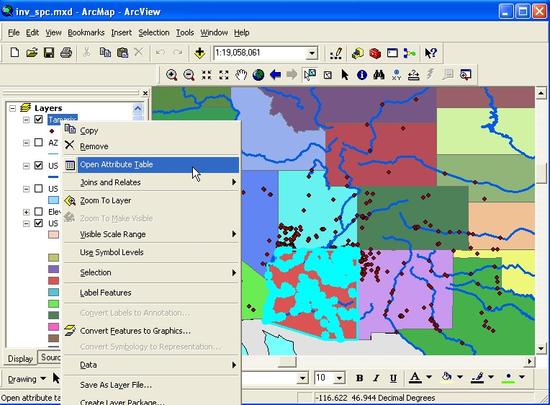This screenshot has height=405, width=550.
Task: Go back to previous extent
Action: (x=275, y=75)
